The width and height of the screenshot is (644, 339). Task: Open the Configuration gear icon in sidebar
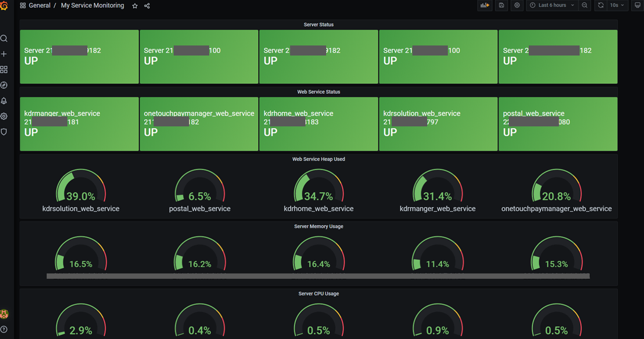point(4,116)
